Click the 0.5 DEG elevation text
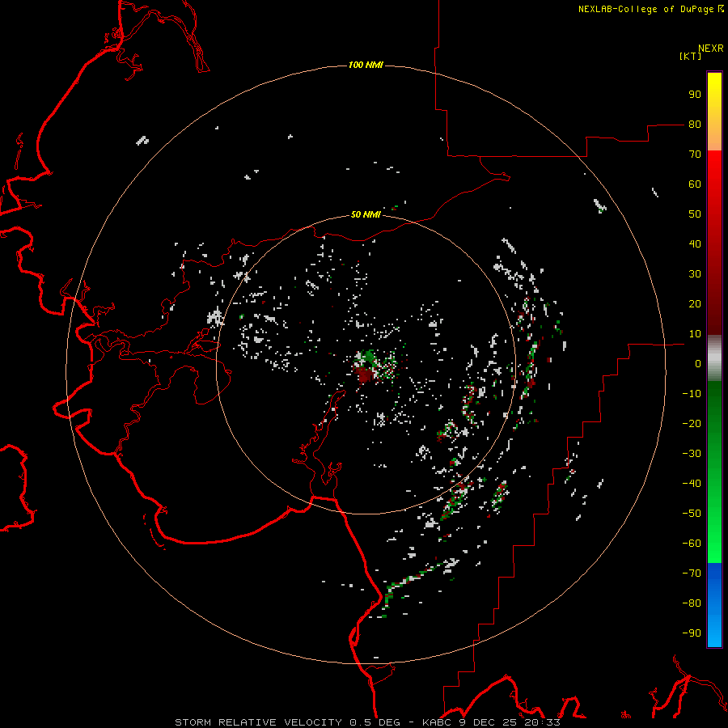728x728 pixels. [375, 722]
